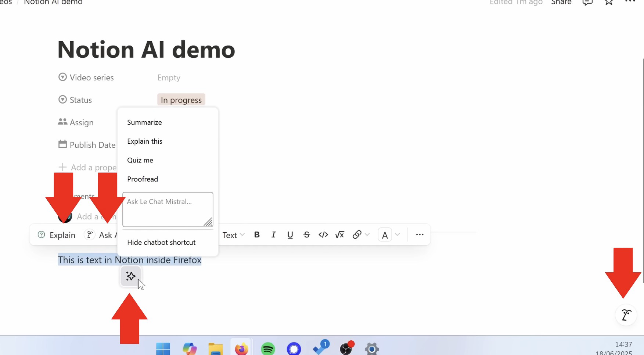This screenshot has width=644, height=355.
Task: Toggle italic formatting
Action: tap(273, 234)
